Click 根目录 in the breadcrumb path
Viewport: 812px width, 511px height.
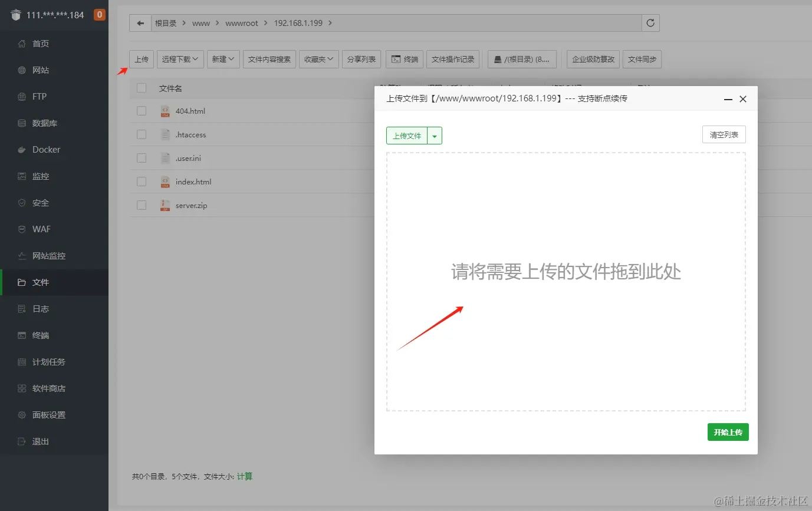click(166, 23)
